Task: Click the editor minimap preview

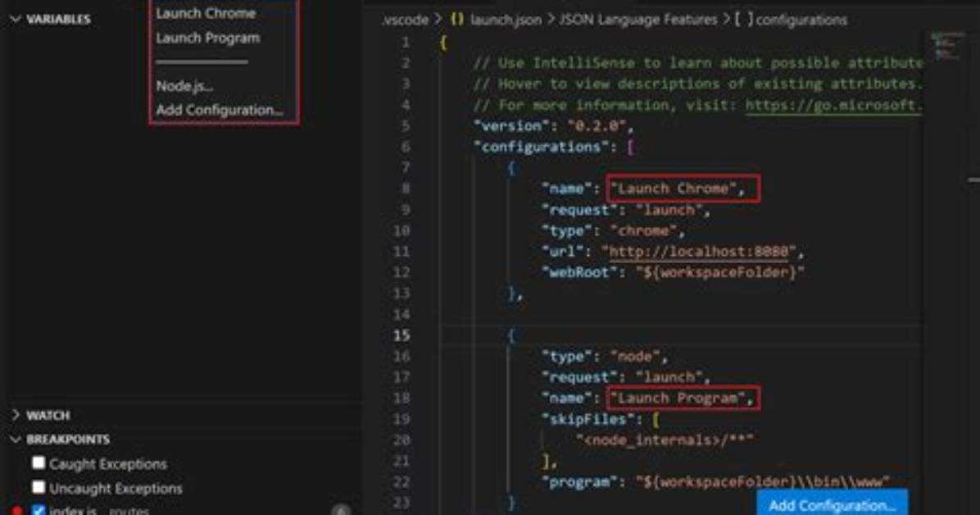Action: pos(947,47)
